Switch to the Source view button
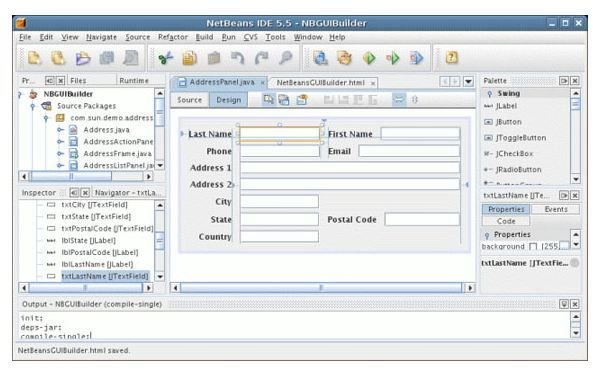 189,100
